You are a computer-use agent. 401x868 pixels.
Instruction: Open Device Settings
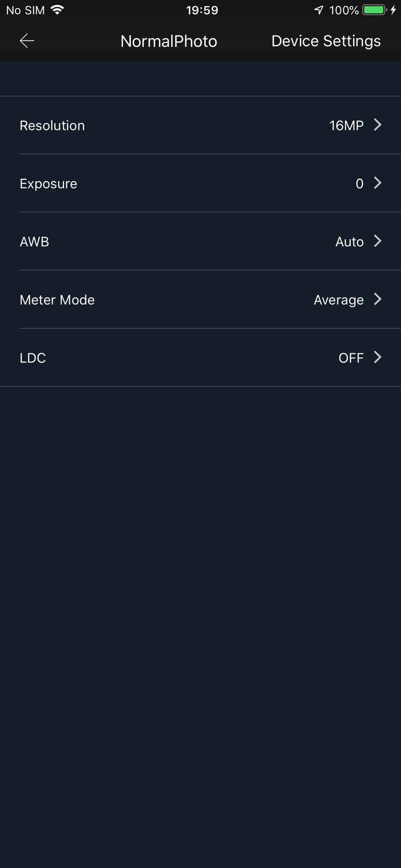click(326, 41)
